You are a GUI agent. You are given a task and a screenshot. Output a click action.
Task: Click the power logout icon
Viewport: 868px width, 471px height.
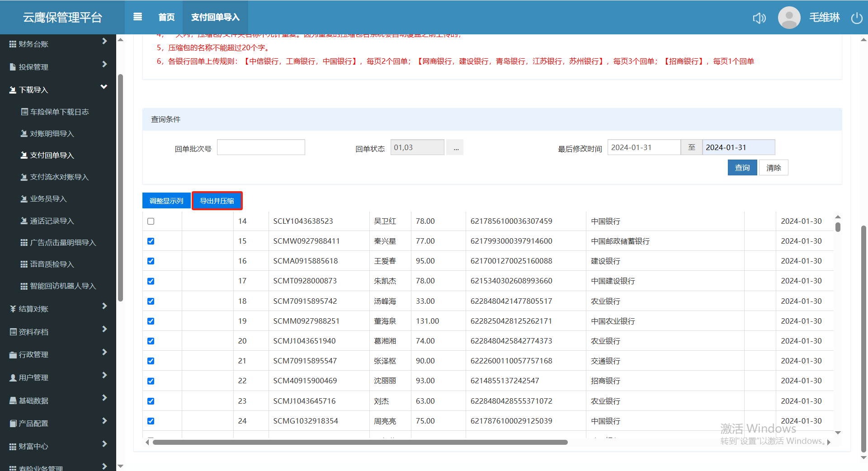[857, 18]
